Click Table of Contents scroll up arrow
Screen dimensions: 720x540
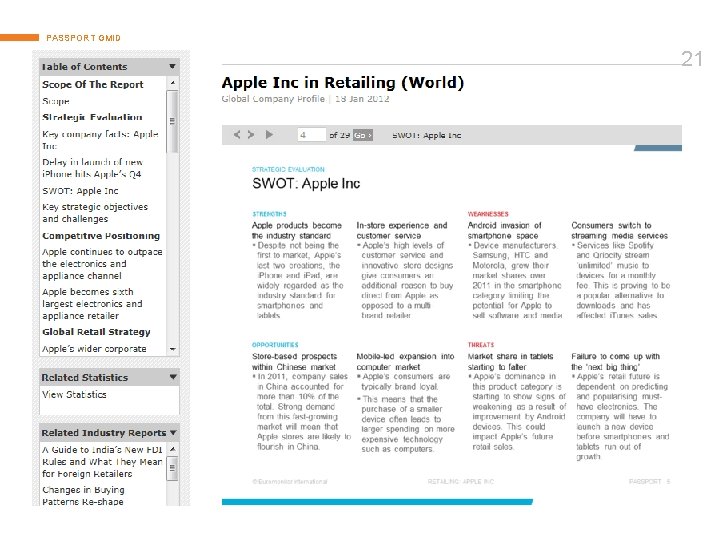click(173, 83)
